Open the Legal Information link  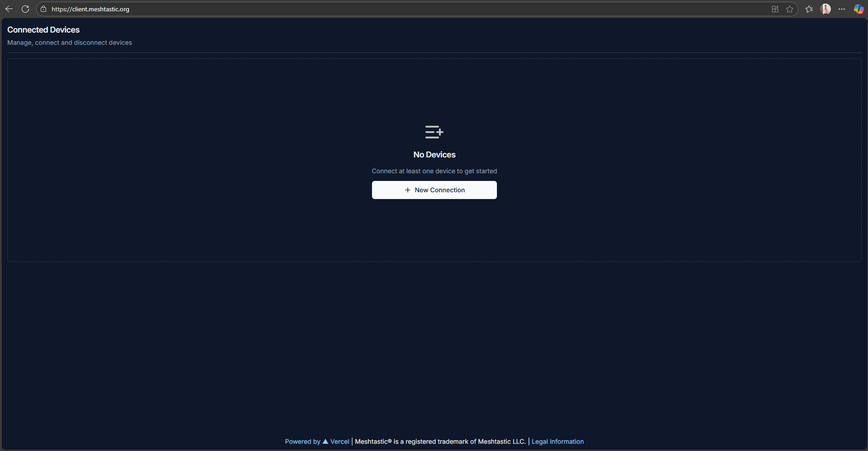pos(558,442)
